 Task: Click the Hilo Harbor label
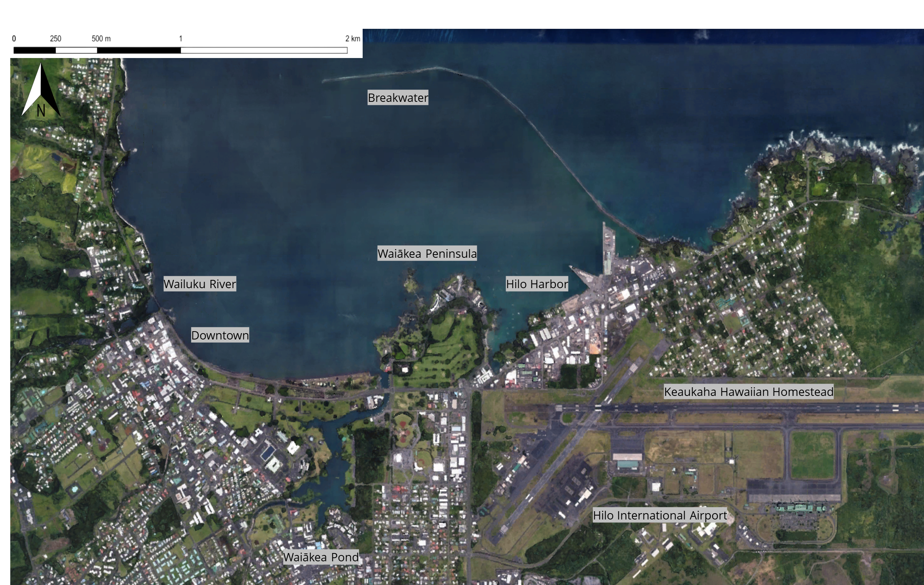pos(537,284)
